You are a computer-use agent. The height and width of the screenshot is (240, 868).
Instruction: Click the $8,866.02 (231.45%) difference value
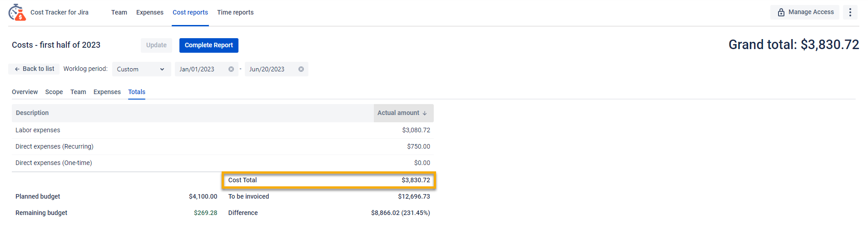(401, 213)
